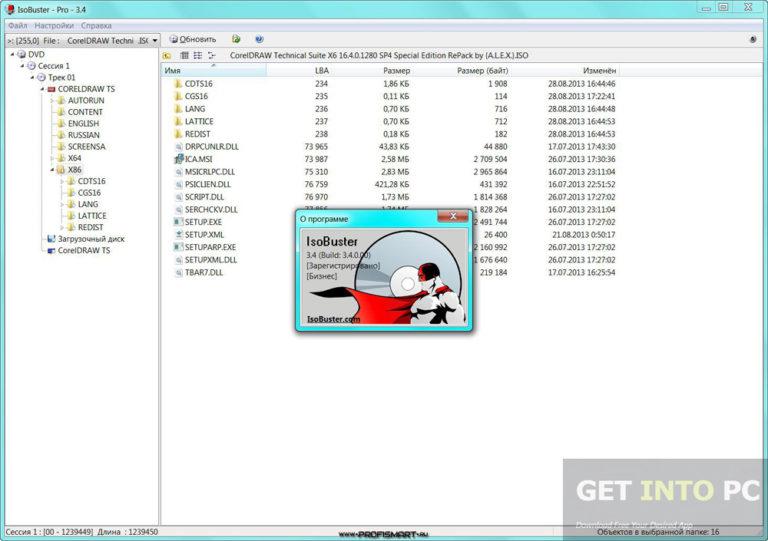Viewport: 768px width, 541px height.
Task: Click the ISO path text above file list
Action: pyautogui.click(x=379, y=55)
